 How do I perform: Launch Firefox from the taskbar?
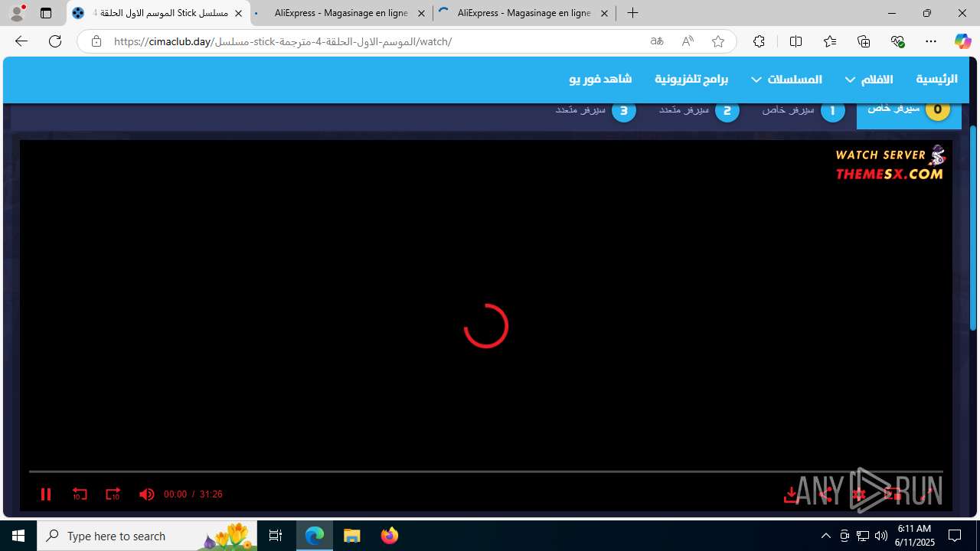click(389, 536)
